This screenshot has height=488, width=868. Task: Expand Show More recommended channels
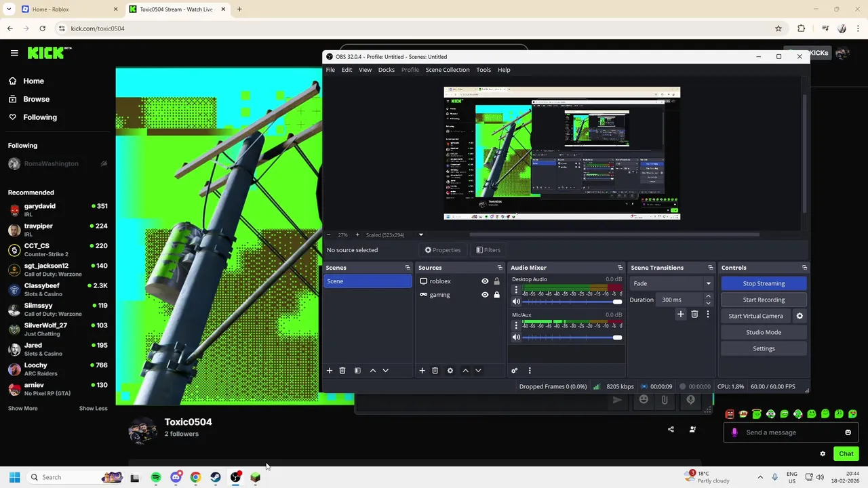tap(22, 408)
